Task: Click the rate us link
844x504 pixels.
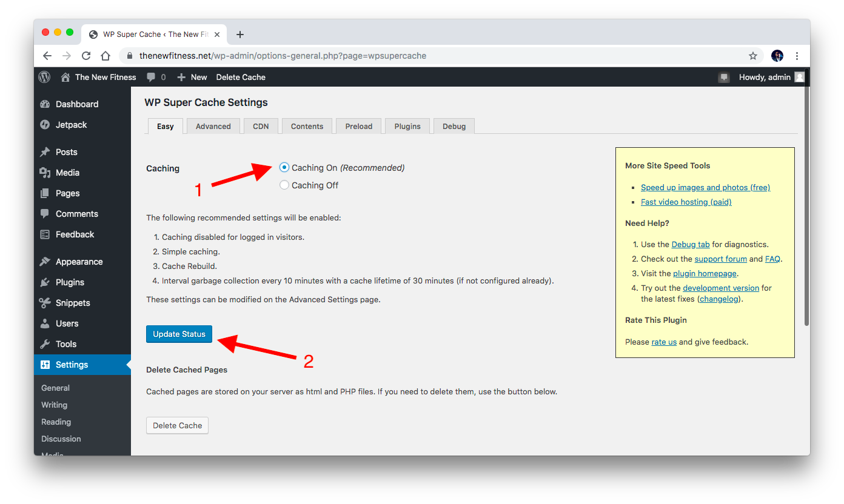Action: 664,342
